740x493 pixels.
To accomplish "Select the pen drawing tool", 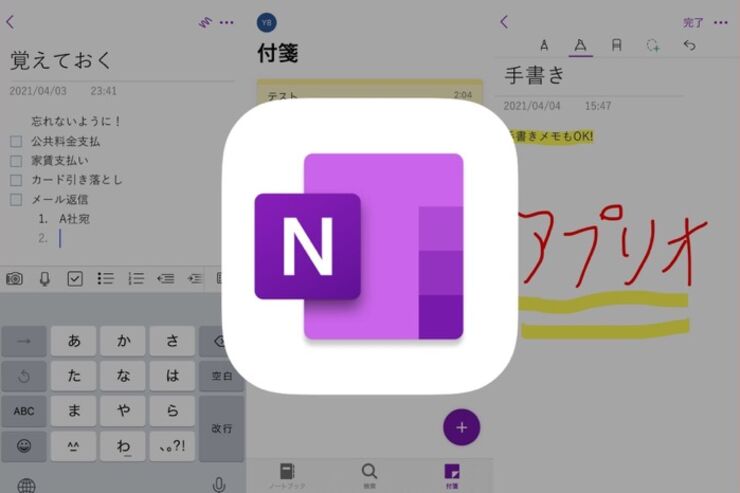I will (x=544, y=45).
